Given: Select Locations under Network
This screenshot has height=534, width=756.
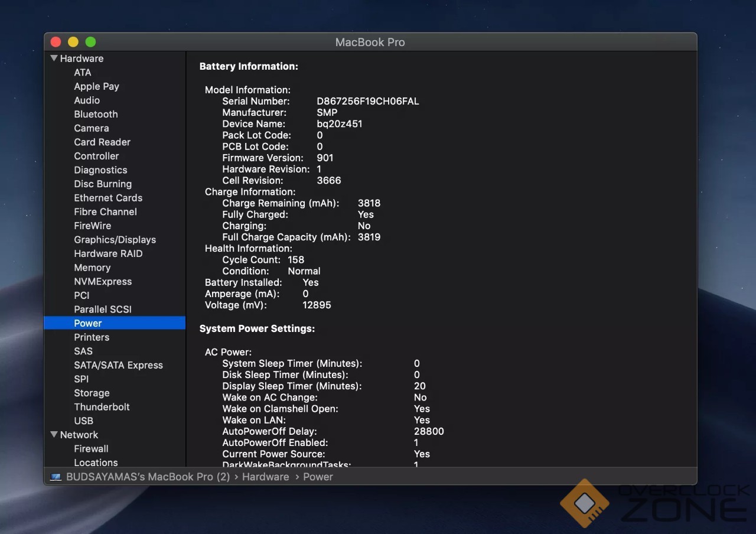Looking at the screenshot, I should 96,463.
